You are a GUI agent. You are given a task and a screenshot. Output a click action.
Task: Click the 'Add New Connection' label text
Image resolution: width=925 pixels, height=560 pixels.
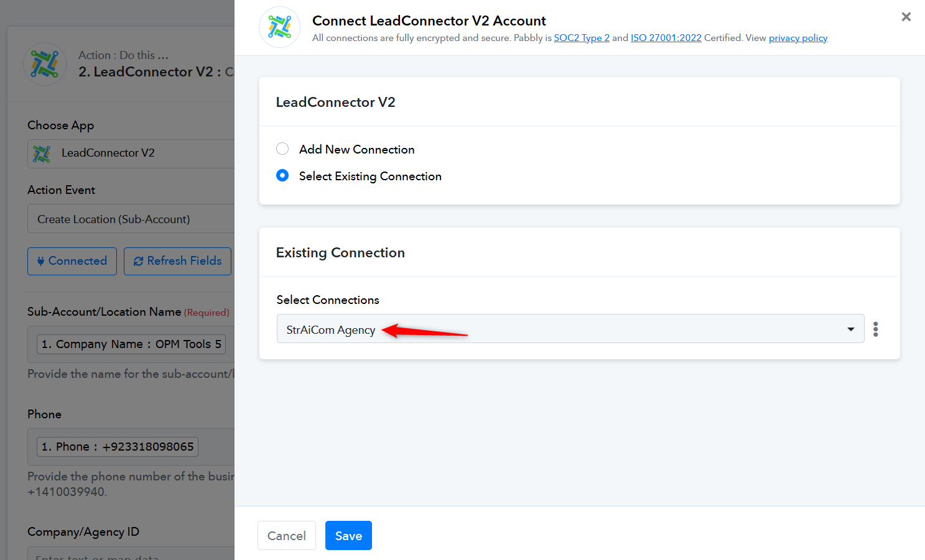point(356,149)
